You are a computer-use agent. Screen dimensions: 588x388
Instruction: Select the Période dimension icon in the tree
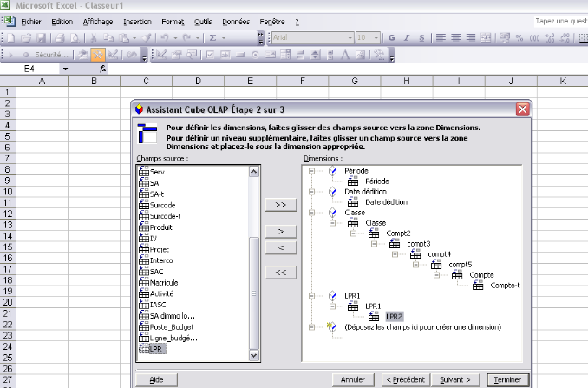pyautogui.click(x=332, y=171)
